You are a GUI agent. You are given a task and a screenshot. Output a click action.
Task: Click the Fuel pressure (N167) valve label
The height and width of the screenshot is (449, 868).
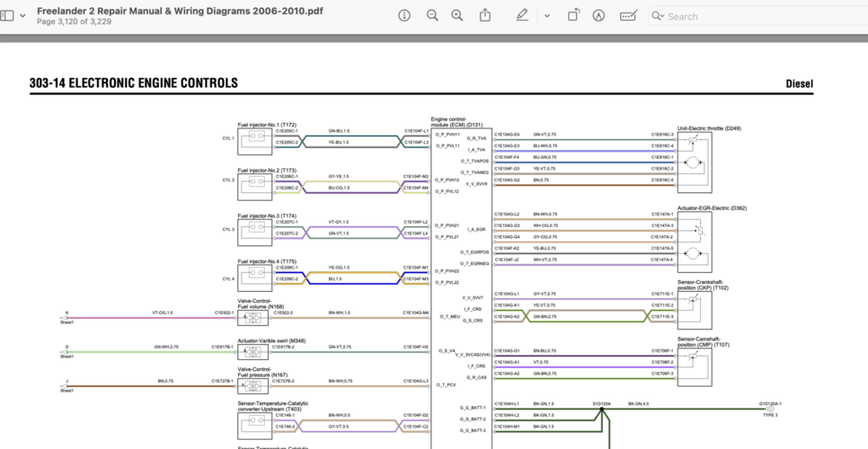[261, 372]
